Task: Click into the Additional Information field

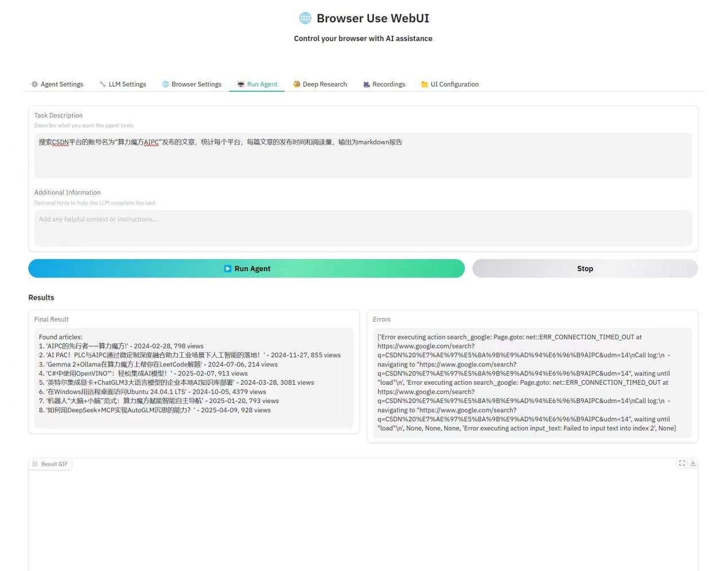Action: click(x=363, y=228)
